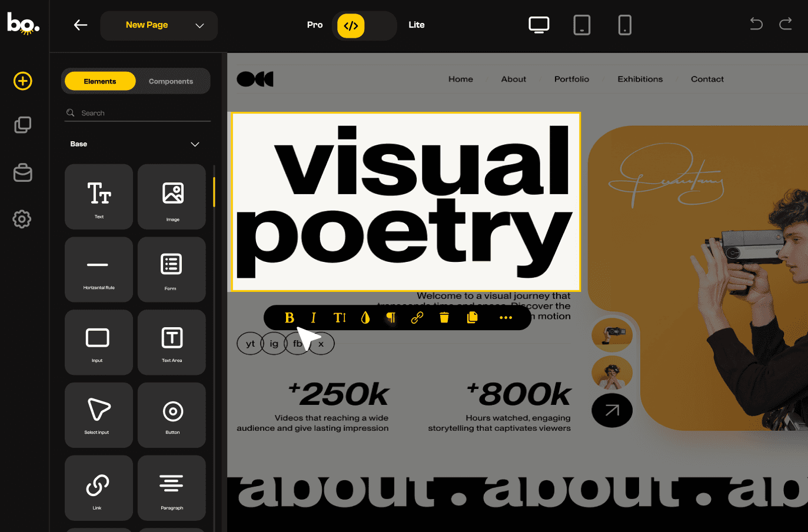Delete element with the trash icon
Viewport: 808px width, 532px height.
click(444, 318)
